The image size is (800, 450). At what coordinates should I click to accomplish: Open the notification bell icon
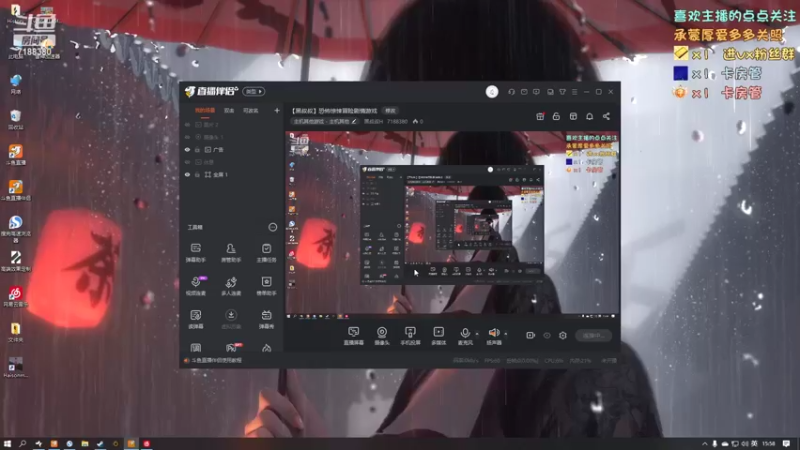click(589, 116)
